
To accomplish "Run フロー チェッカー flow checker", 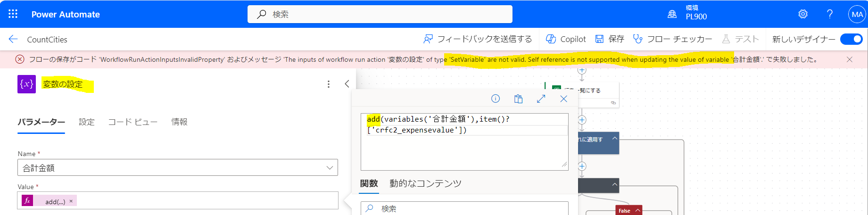I will [672, 39].
